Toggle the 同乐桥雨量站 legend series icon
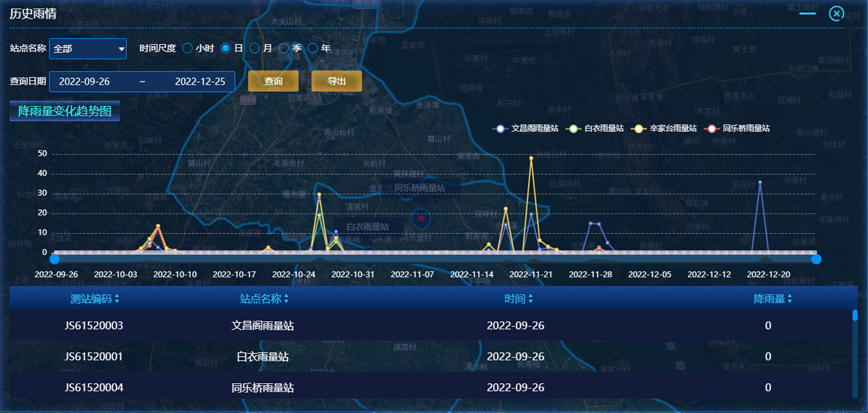868x413 pixels. pos(712,129)
